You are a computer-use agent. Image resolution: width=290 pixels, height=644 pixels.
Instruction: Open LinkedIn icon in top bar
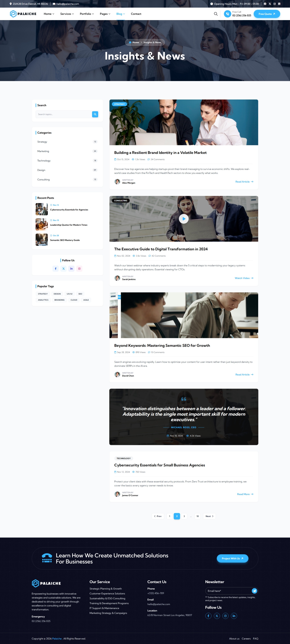279,4
